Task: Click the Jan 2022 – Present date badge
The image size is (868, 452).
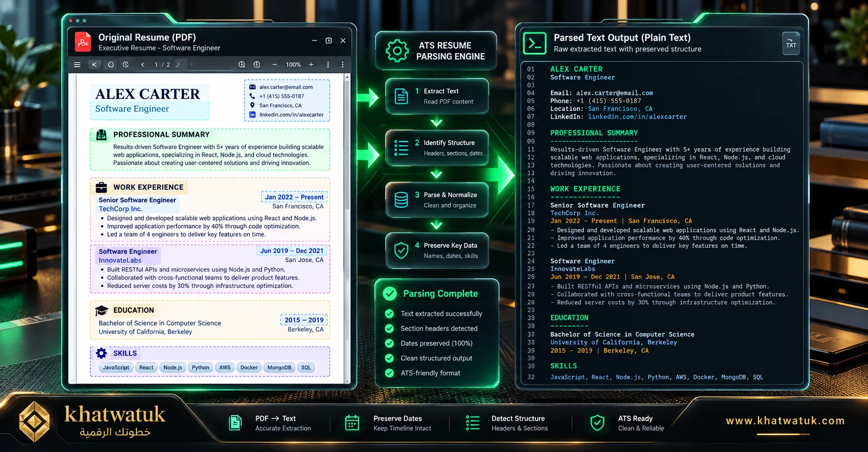Action: [x=294, y=197]
